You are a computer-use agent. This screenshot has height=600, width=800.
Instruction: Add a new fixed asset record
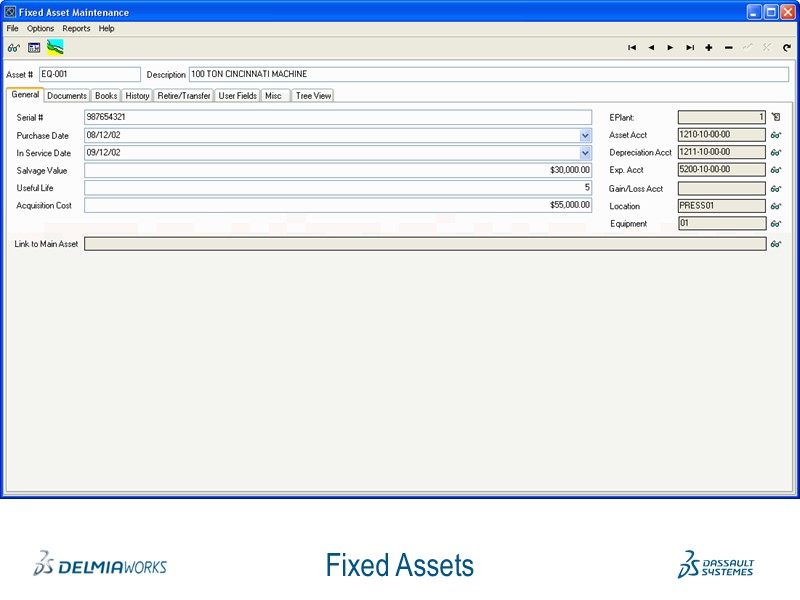pos(708,47)
